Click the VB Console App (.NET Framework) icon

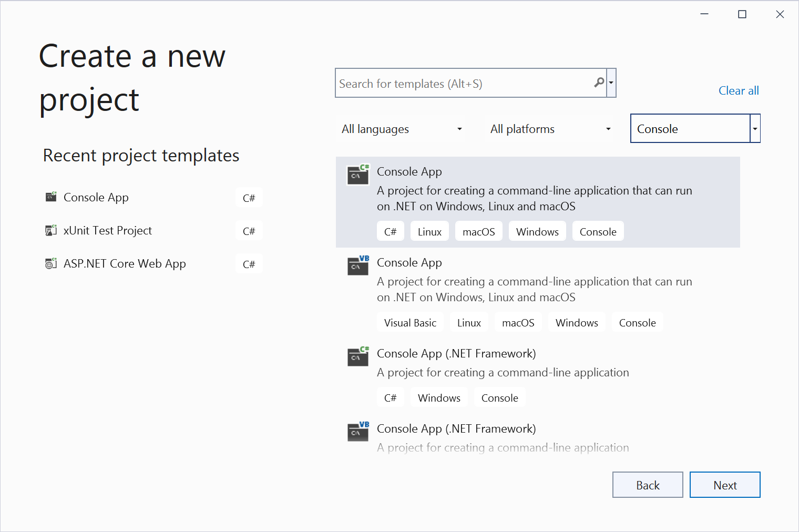click(x=358, y=432)
